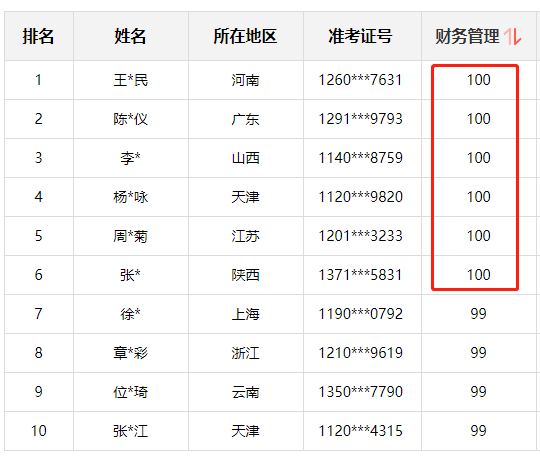Click score 99 in 章*彩's row
The height and width of the screenshot is (456, 540).
[x=478, y=352]
